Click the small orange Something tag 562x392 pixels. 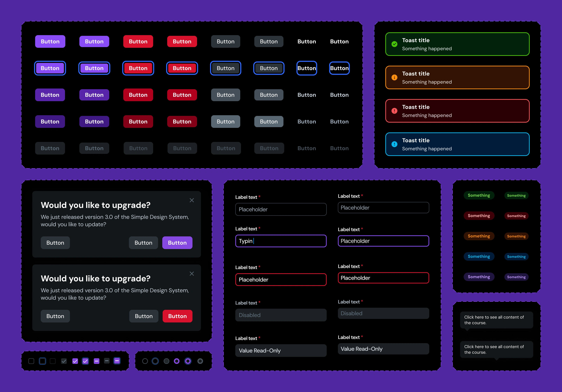pos(516,236)
